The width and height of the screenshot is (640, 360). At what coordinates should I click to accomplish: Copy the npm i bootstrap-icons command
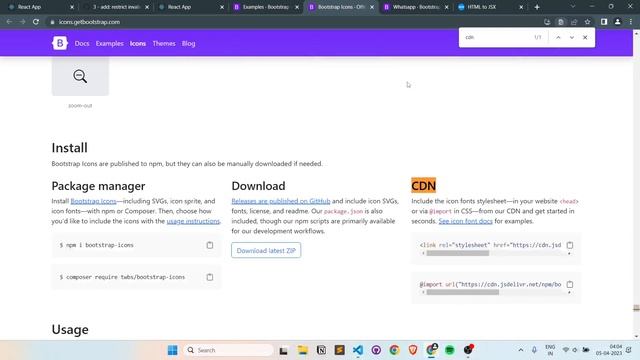pyautogui.click(x=210, y=245)
